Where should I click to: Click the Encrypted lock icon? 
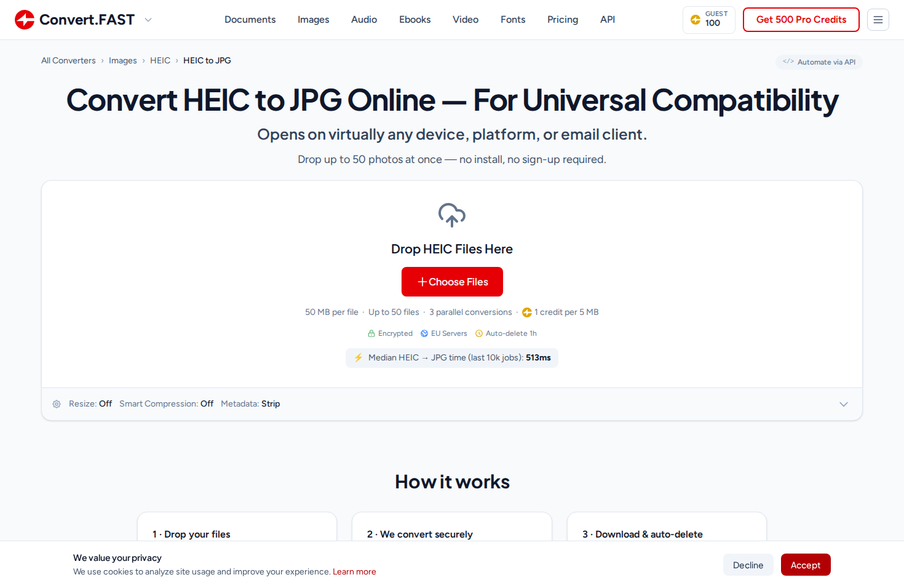[x=371, y=333]
